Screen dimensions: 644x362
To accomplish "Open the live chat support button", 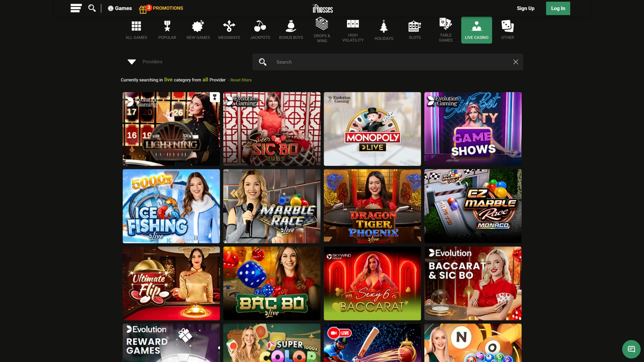I will point(631,349).
